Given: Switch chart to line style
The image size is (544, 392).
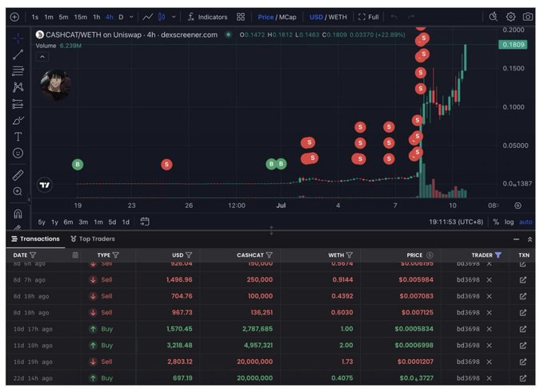Looking at the screenshot, I should (148, 17).
